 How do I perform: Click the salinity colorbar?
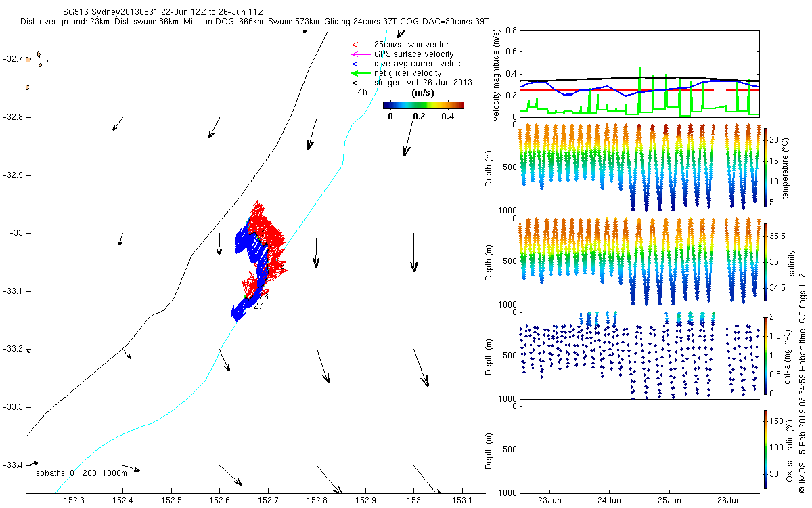point(765,261)
